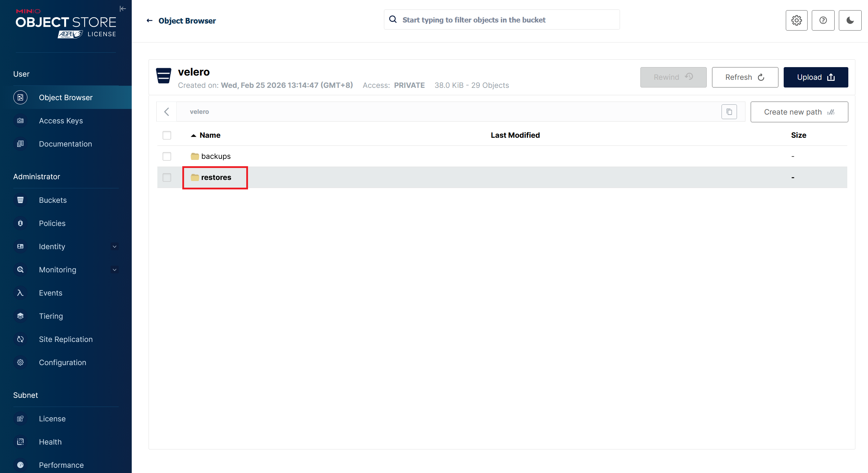Switch to dark mode with the moon icon

coord(850,20)
